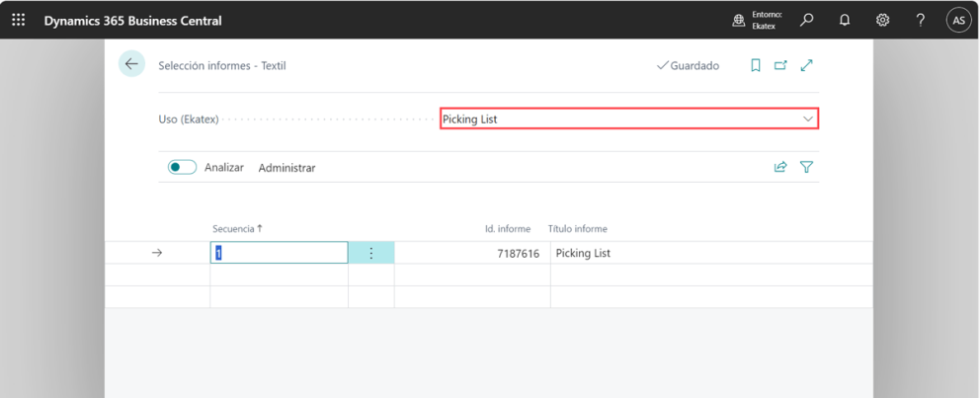This screenshot has width=980, height=398.
Task: Open the Administrar menu
Action: 286,168
